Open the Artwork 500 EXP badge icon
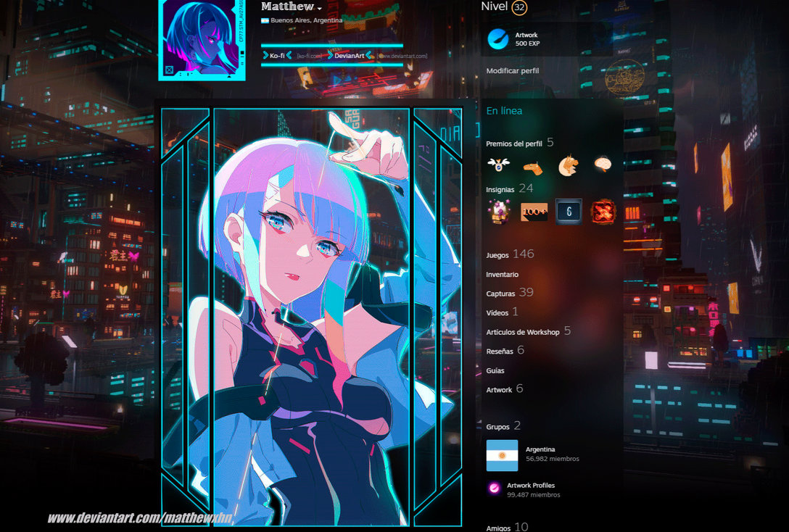 (x=498, y=38)
